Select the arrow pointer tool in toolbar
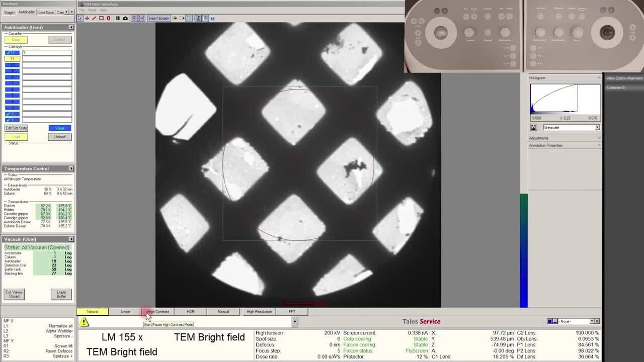644x362 pixels. point(79,18)
